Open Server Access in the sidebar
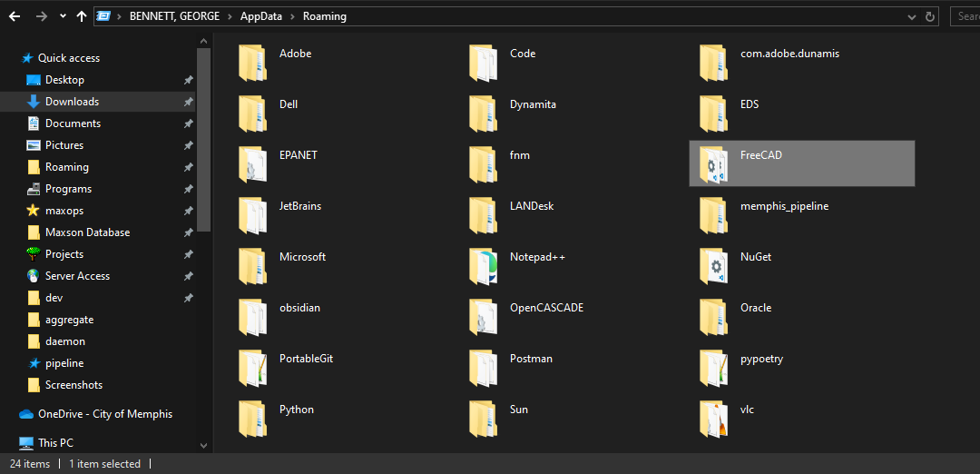980x474 pixels. tap(77, 276)
